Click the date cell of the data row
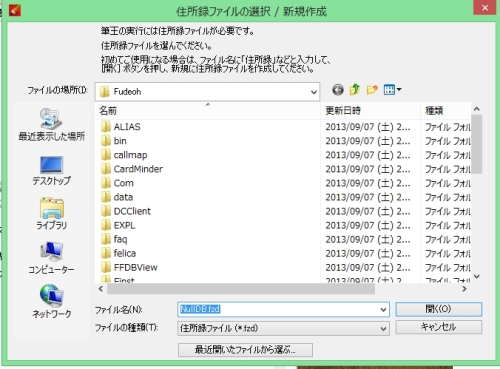This screenshot has height=369, width=500. pos(368,197)
